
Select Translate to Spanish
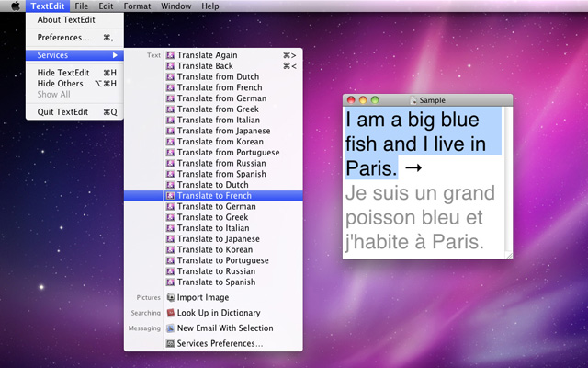pyautogui.click(x=213, y=282)
